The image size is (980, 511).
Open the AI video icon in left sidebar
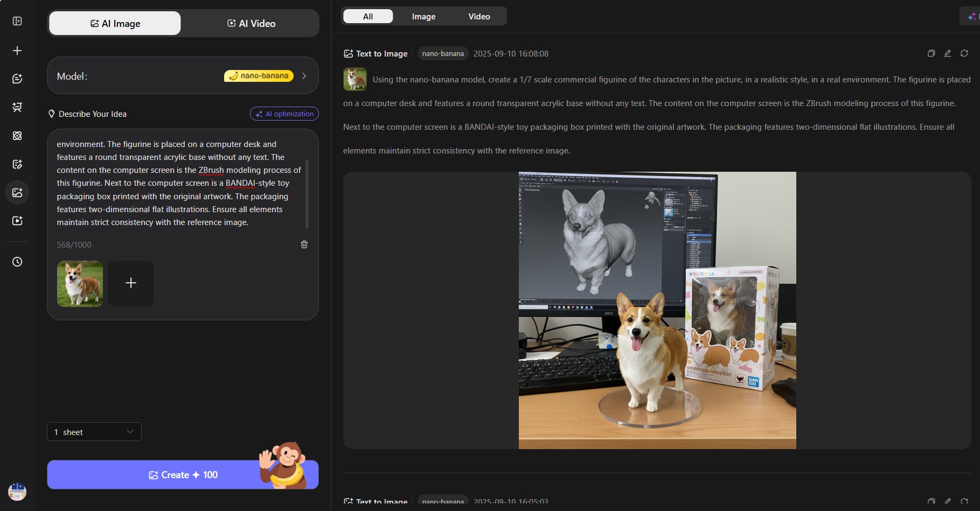[17, 221]
